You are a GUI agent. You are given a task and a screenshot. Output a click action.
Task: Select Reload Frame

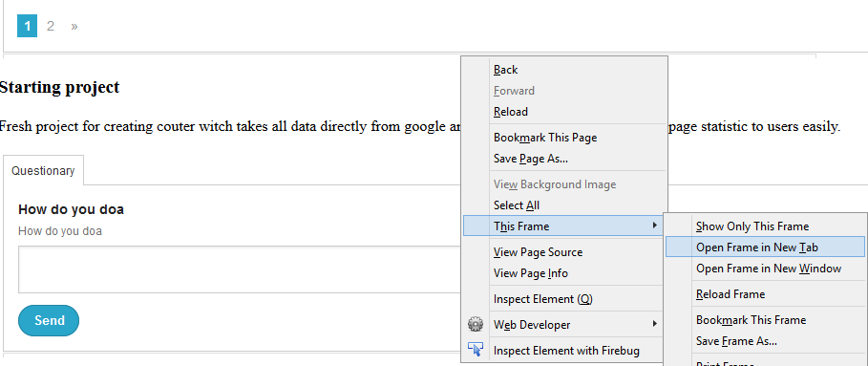pos(765,294)
